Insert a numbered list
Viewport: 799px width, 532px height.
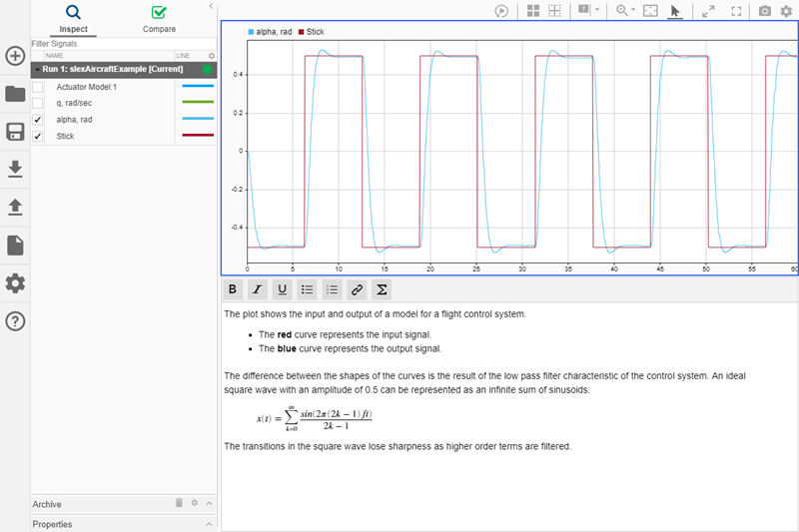coord(332,289)
